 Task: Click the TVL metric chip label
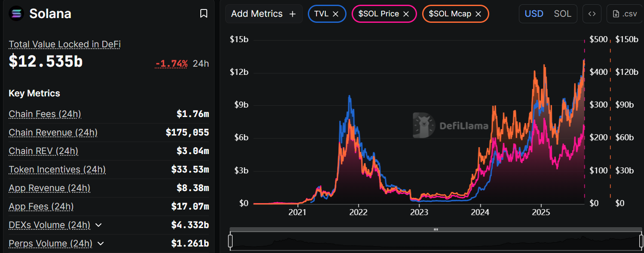[x=321, y=14]
